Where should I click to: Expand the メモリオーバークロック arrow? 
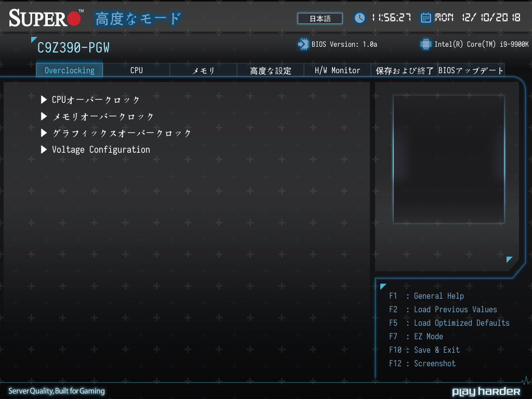point(44,116)
